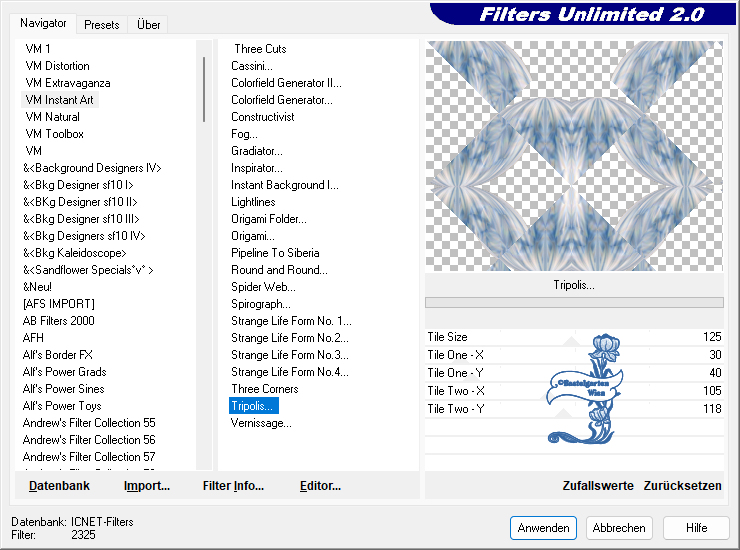
Task: Switch to the Navigator tab
Action: 43,23
